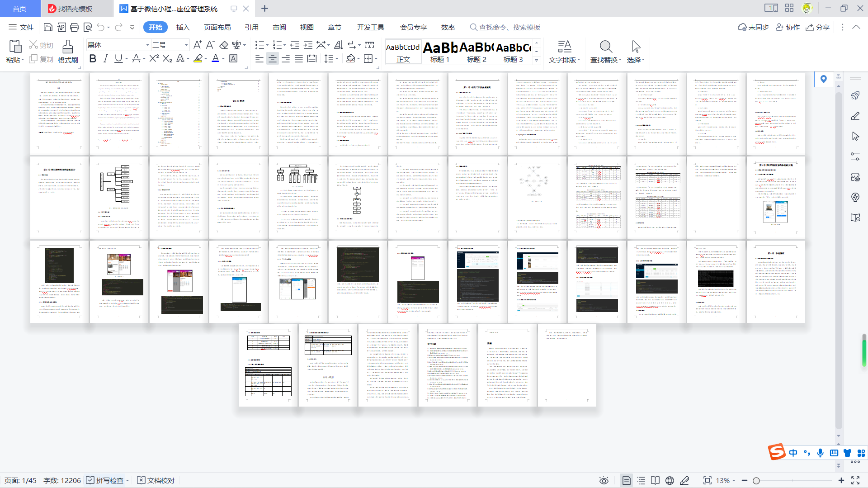Open the font size dropdown (三号)
Viewport: 868px width, 488px height.
click(x=186, y=45)
